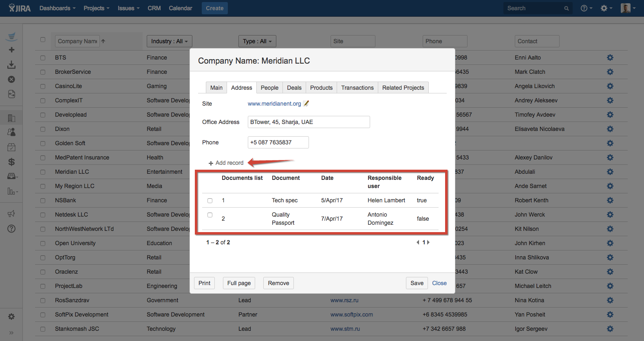Open the Type filter dropdown

[257, 41]
